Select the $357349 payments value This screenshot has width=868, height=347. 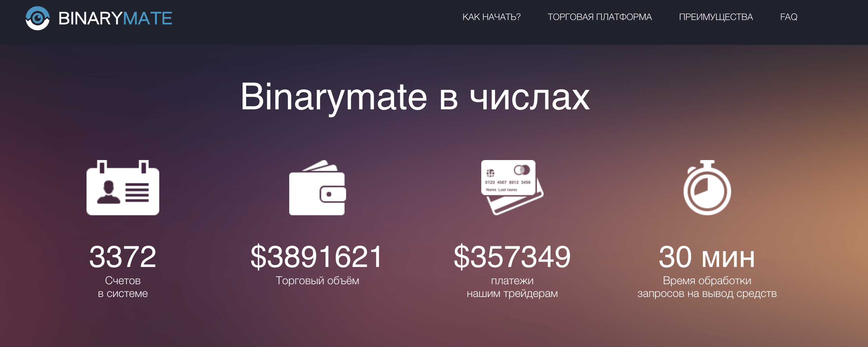coord(512,257)
